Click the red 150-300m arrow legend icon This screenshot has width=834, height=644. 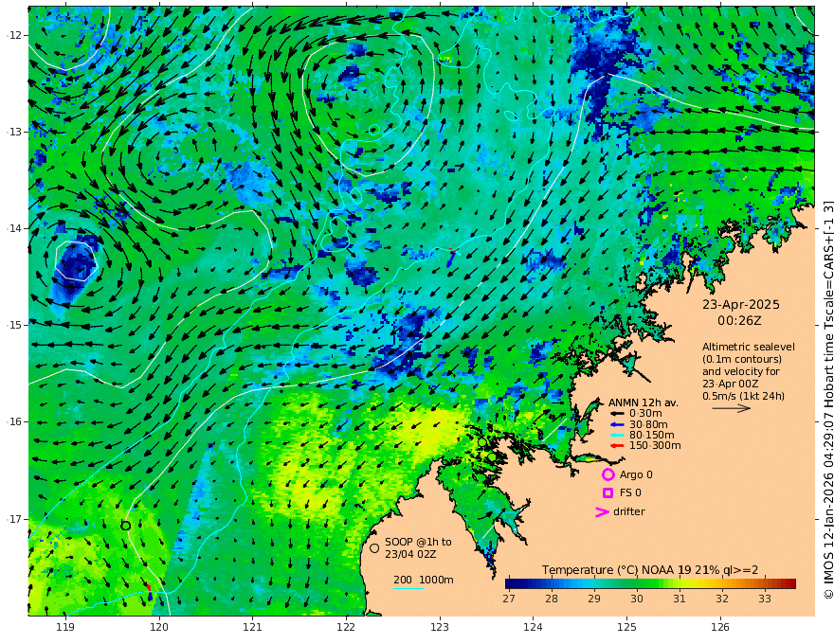tap(616, 446)
